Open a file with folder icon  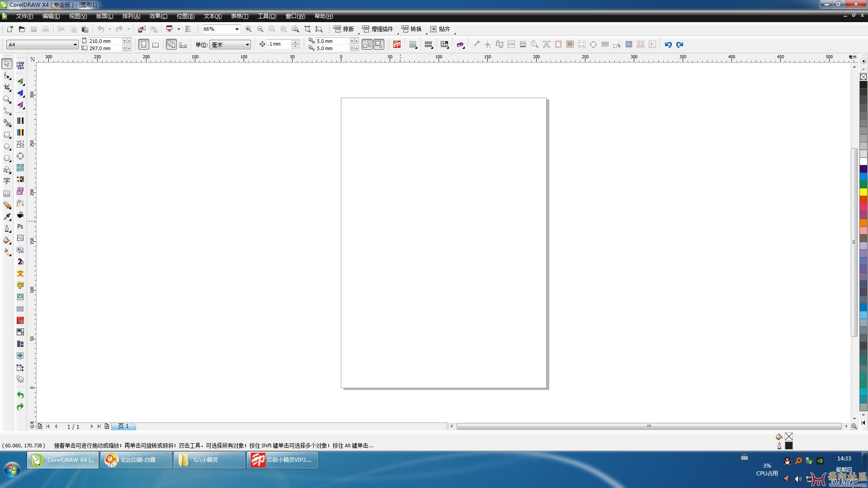pyautogui.click(x=22, y=29)
